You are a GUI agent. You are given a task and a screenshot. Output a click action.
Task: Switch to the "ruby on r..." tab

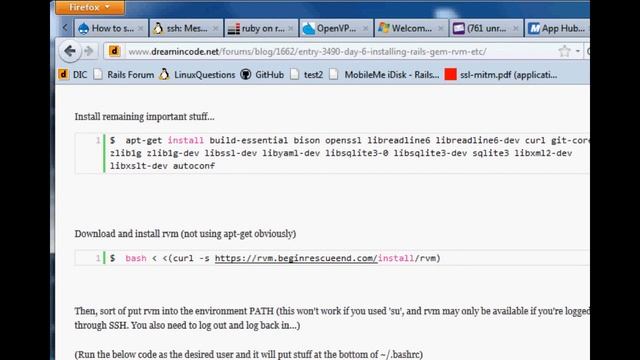pyautogui.click(x=262, y=28)
